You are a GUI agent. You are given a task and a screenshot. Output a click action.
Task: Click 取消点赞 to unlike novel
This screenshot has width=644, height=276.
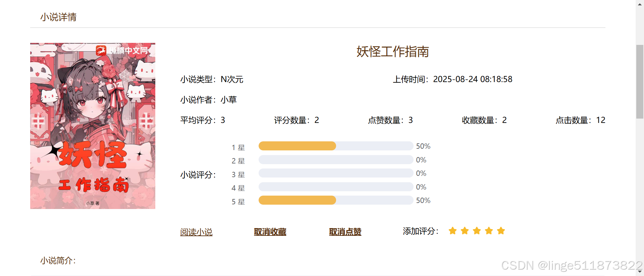[345, 232]
